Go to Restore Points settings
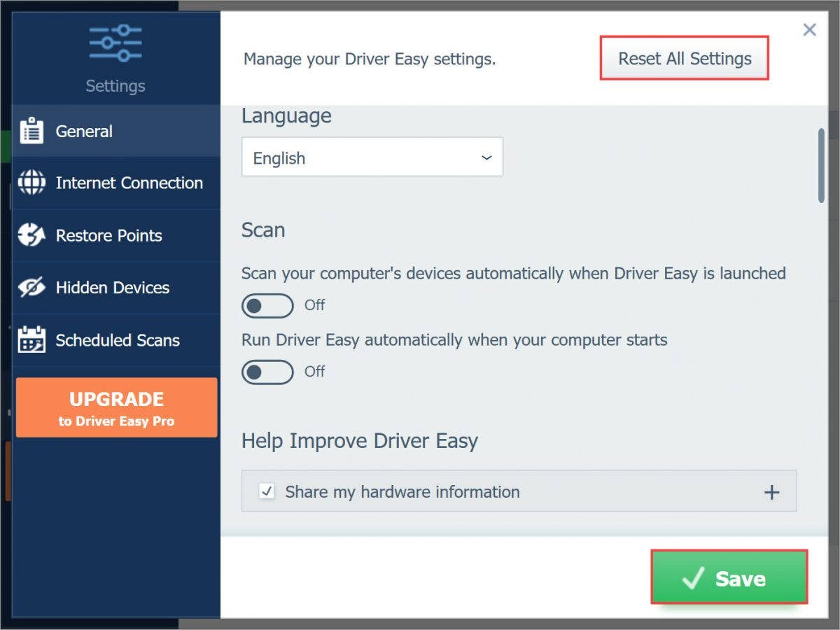Viewport: 840px width, 630px height. point(116,236)
